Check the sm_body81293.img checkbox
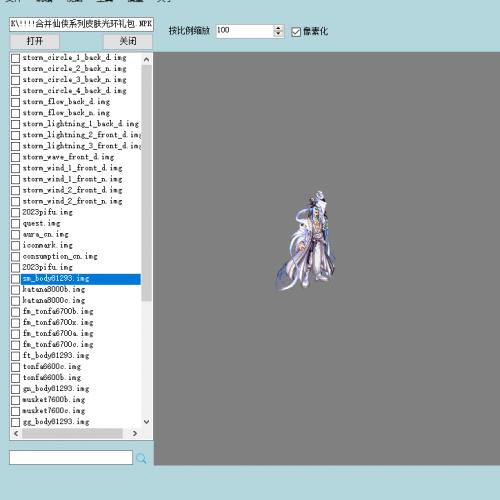500x500 pixels. pos(16,278)
